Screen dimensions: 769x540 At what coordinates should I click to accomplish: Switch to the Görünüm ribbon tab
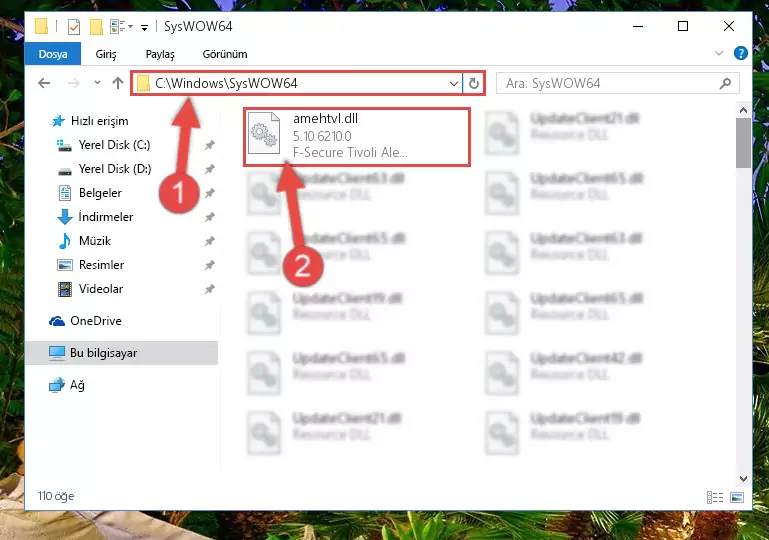pyautogui.click(x=225, y=54)
